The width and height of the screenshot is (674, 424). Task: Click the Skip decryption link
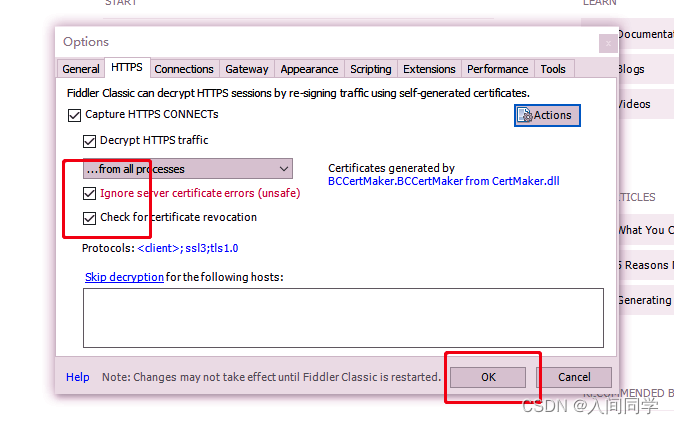click(x=124, y=277)
